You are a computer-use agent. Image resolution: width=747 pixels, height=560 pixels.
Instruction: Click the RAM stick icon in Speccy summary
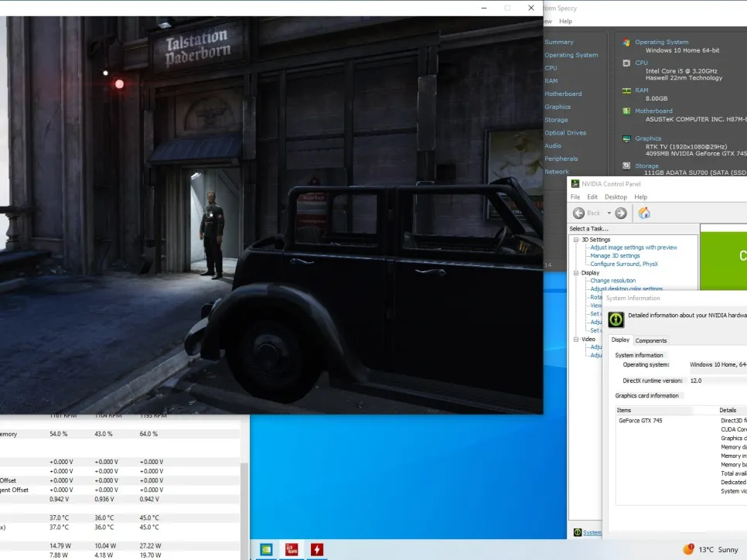(626, 90)
